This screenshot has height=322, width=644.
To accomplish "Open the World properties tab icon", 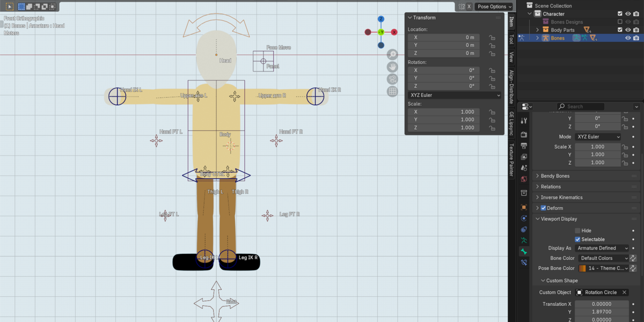I will click(524, 179).
